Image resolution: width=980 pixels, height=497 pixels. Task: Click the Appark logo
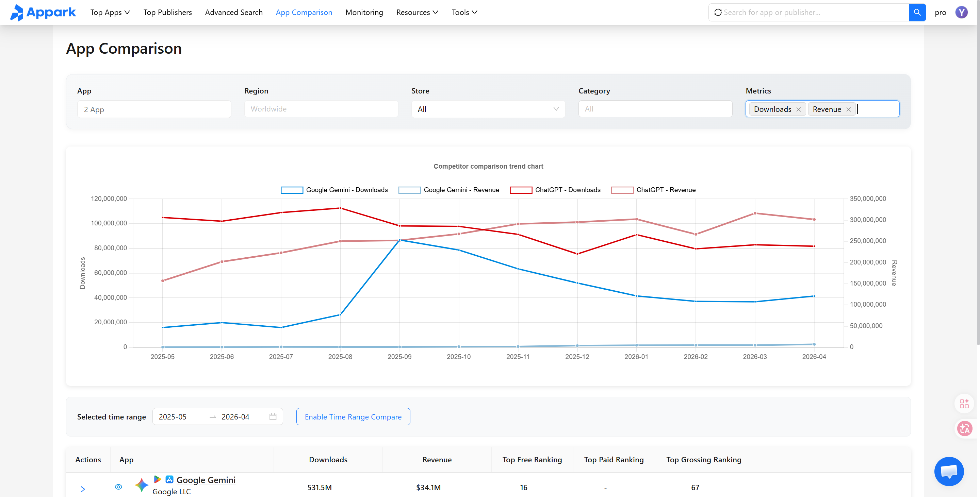click(x=43, y=13)
